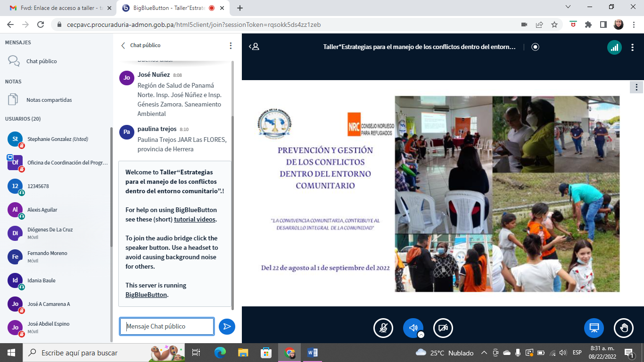The width and height of the screenshot is (644, 362).
Task: Send the public chat message
Action: click(x=227, y=326)
